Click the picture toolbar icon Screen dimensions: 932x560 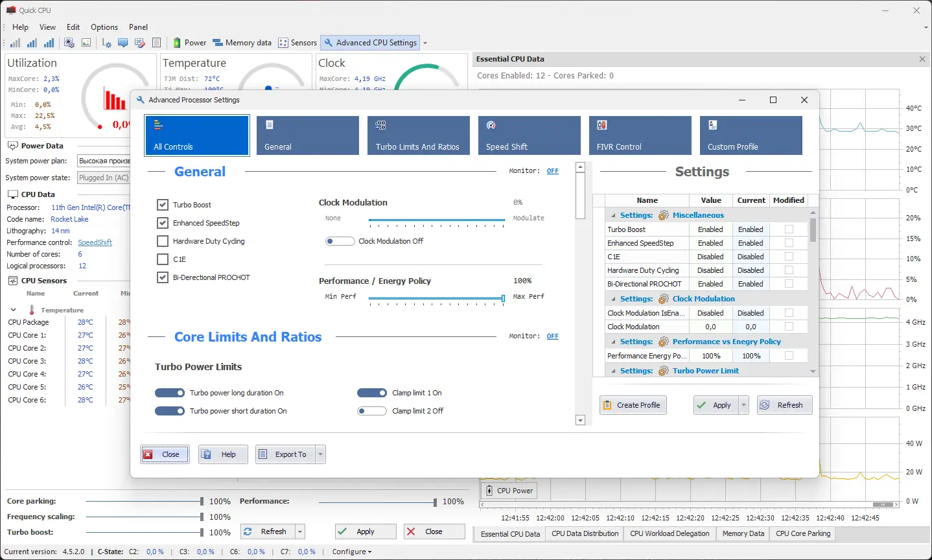coord(86,43)
